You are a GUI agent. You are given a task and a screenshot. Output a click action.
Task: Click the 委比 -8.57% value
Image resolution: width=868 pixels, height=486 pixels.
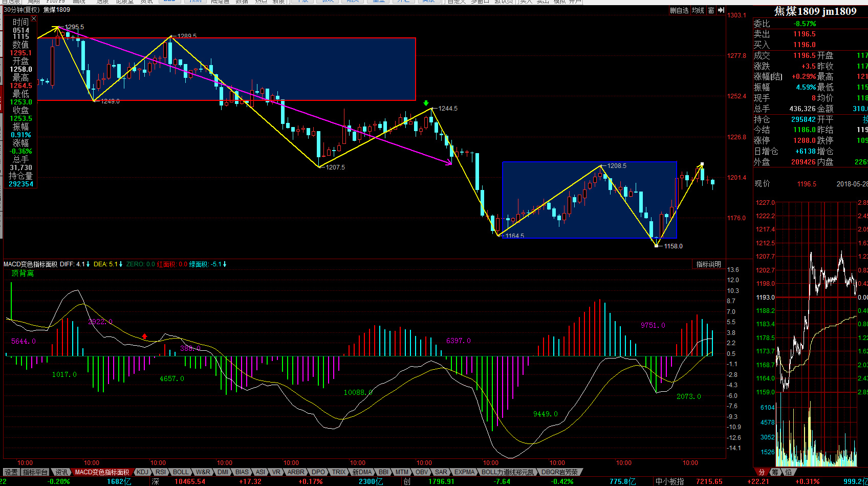(x=805, y=24)
